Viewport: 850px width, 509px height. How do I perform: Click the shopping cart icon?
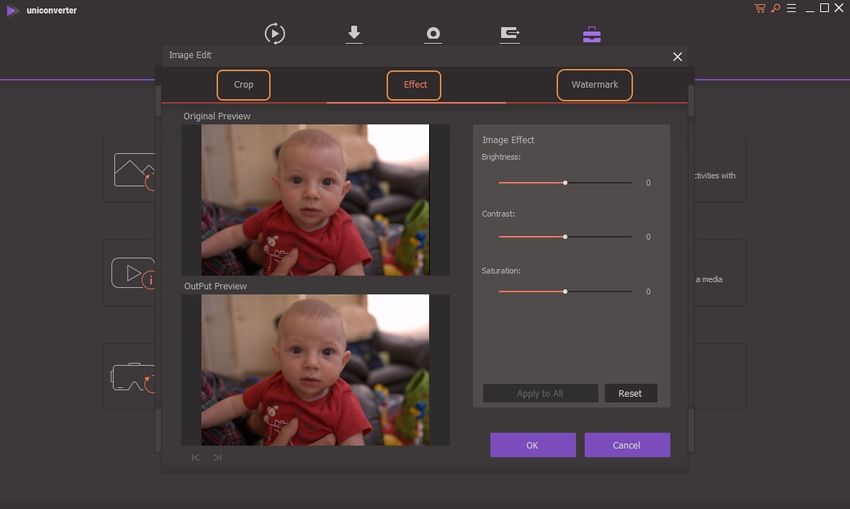(x=759, y=9)
